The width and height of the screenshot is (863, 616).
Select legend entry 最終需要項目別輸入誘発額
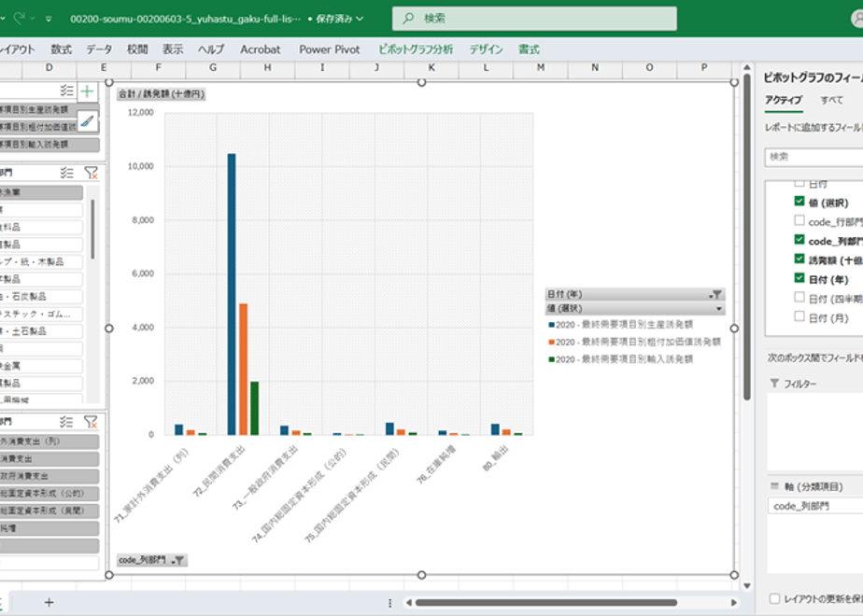click(x=621, y=359)
